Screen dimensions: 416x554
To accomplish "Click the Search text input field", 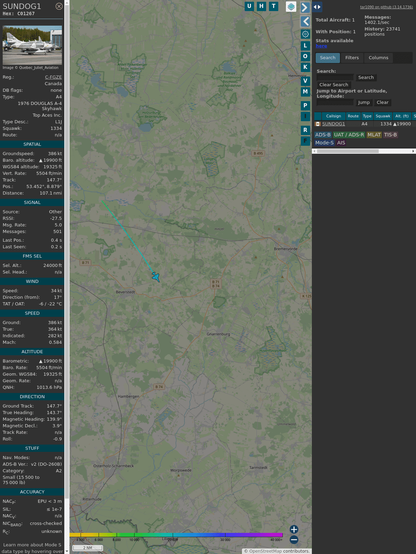I will coord(335,77).
